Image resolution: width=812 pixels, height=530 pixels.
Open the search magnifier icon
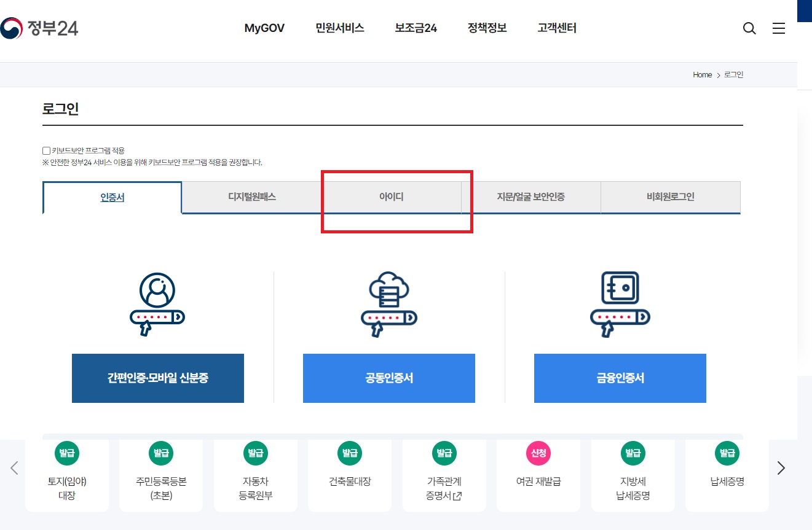749,28
